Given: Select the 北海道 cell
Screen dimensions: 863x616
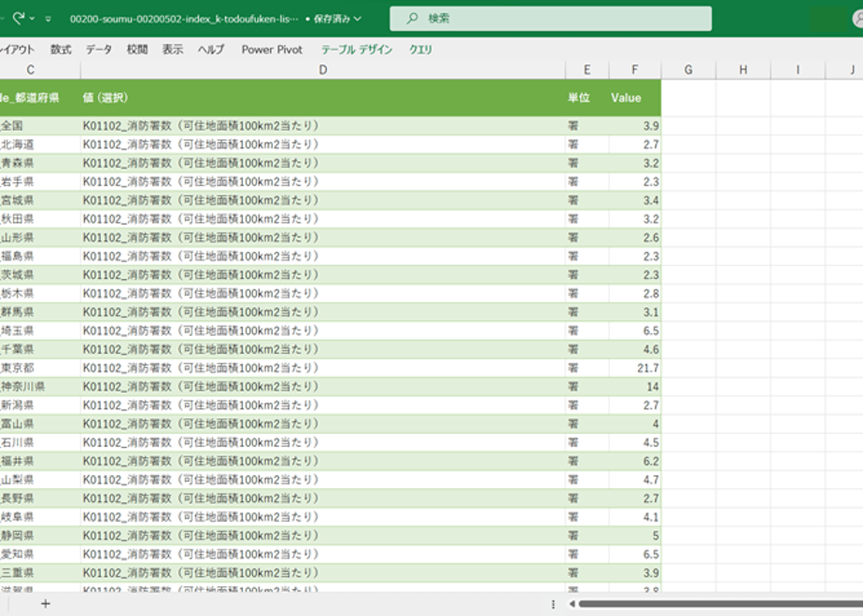Looking at the screenshot, I should pyautogui.click(x=40, y=145).
